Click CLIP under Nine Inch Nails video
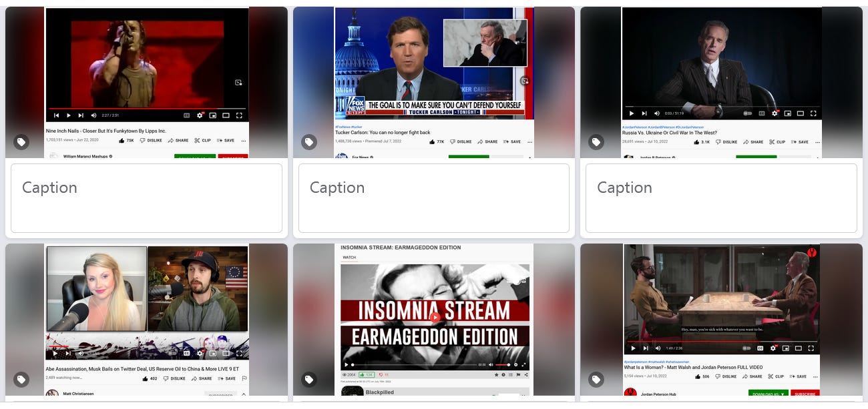The width and height of the screenshot is (868, 409). 202,141
